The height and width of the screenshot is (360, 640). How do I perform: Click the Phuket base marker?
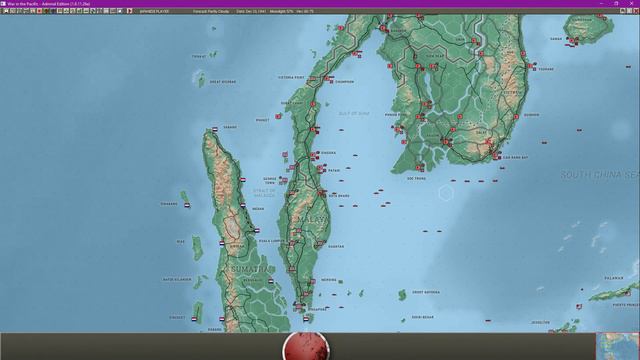tap(278, 116)
